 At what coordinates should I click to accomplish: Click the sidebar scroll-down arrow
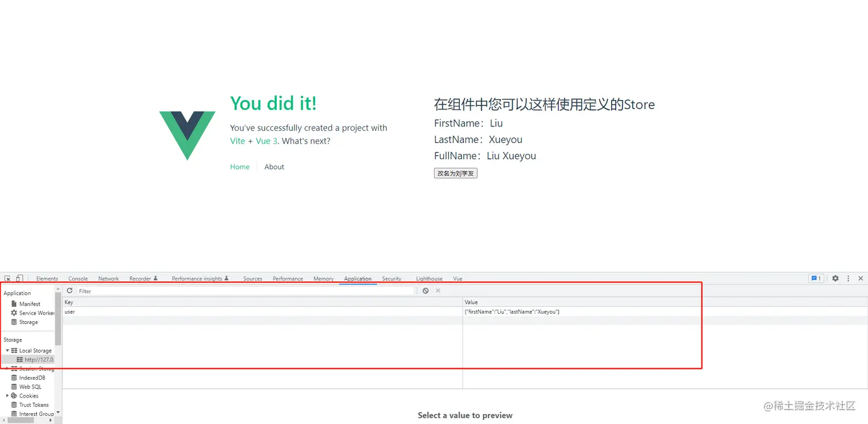tap(58, 413)
